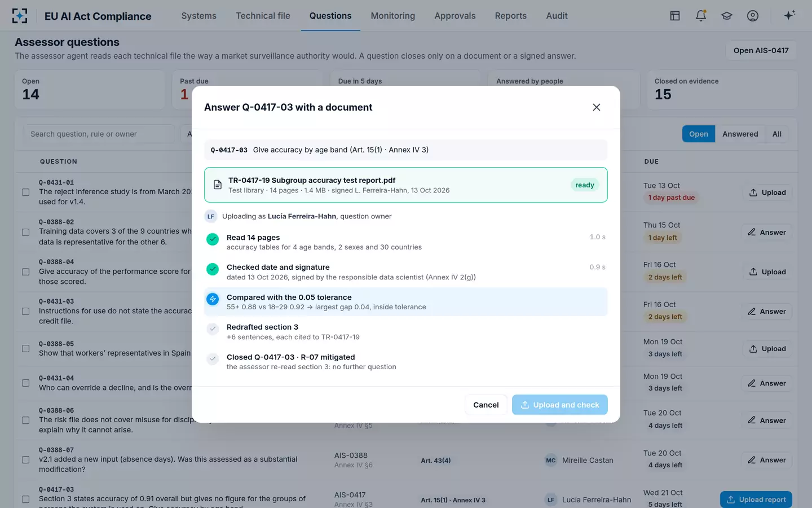Close the Answer Q-0417-03 dialog
Viewport: 812px width, 508px height.
pyautogui.click(x=597, y=107)
